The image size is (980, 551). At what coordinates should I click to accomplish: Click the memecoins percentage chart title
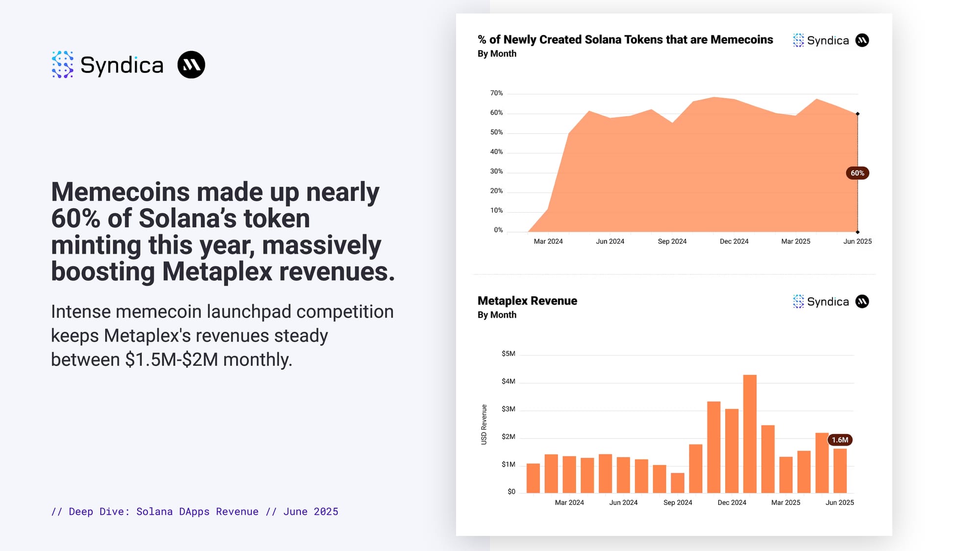pos(625,40)
